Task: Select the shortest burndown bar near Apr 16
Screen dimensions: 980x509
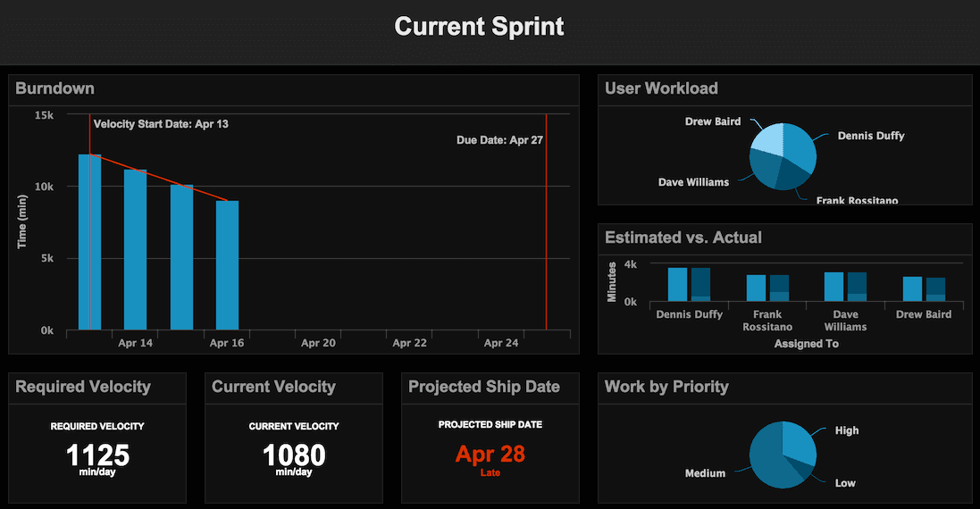Action: [227, 265]
